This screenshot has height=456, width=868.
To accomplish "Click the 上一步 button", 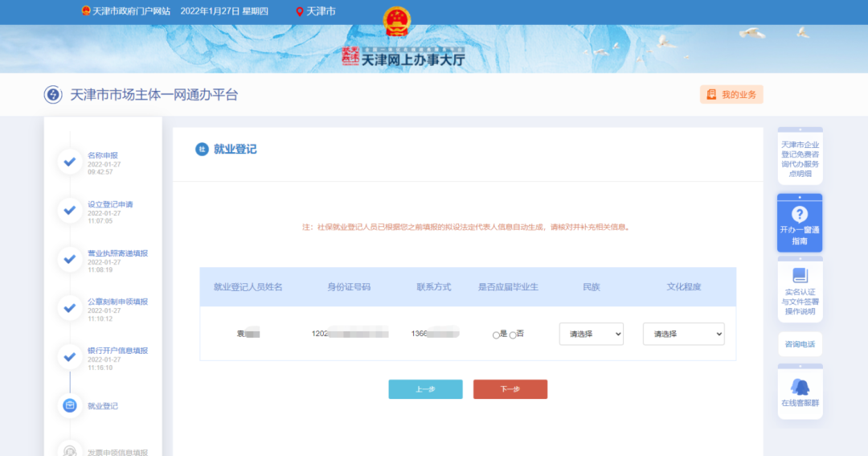I will pyautogui.click(x=425, y=389).
